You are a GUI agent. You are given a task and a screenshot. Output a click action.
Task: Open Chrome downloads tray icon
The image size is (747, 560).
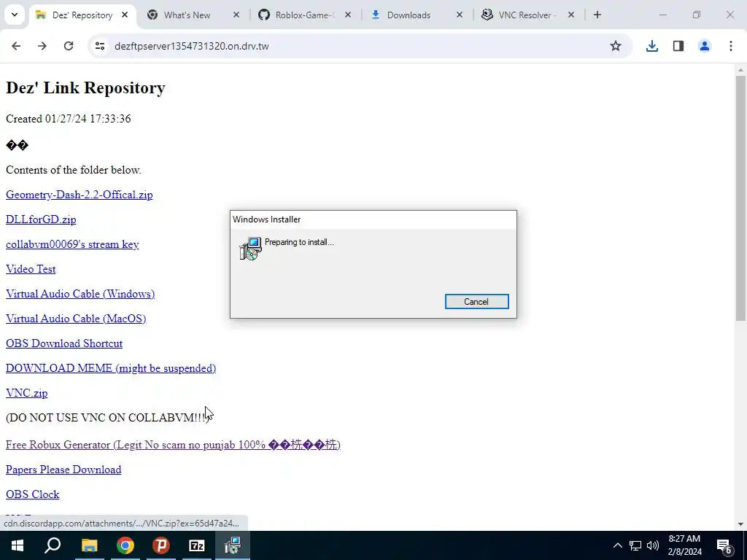click(x=651, y=46)
